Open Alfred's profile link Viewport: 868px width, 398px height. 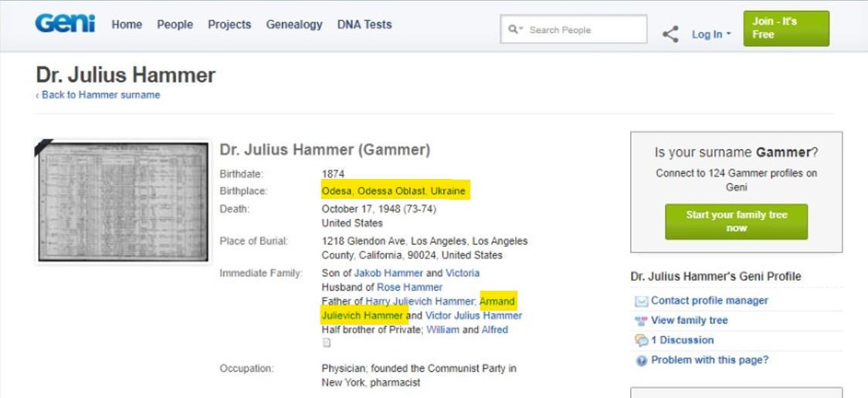pyautogui.click(x=494, y=330)
